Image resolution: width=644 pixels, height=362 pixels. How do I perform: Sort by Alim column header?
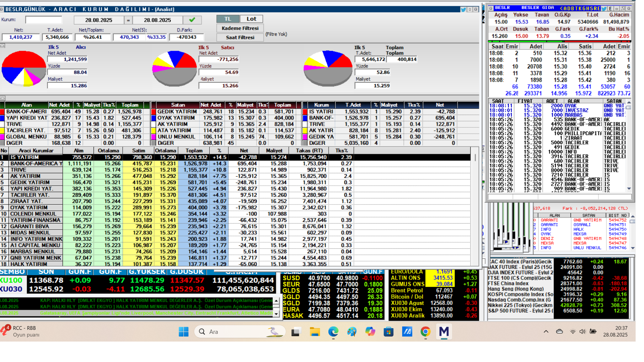tap(78, 151)
